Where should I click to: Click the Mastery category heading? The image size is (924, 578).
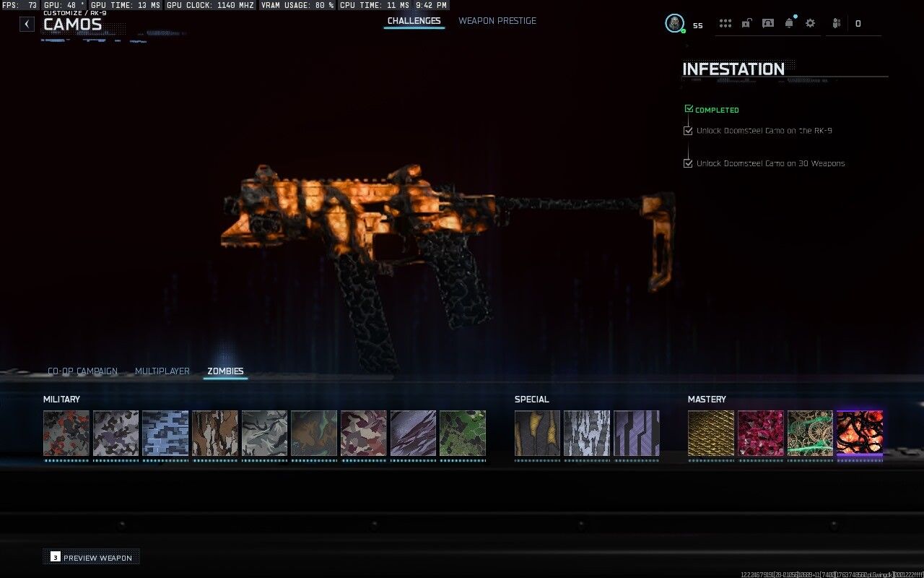coord(707,400)
